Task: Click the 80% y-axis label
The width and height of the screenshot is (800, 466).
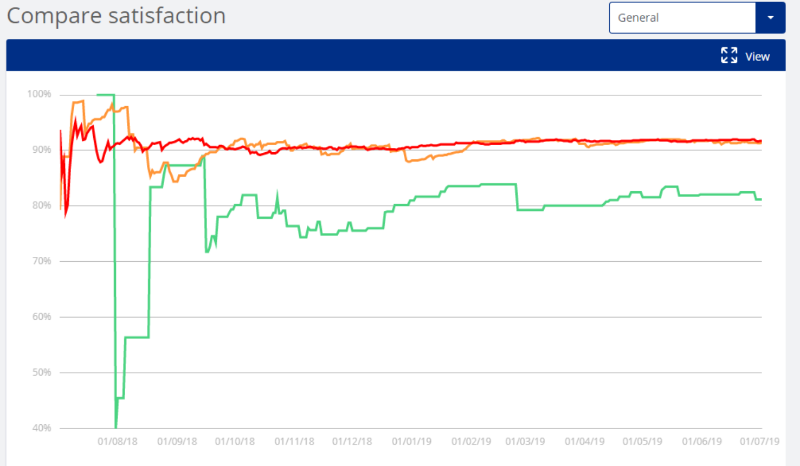Action: click(x=41, y=205)
